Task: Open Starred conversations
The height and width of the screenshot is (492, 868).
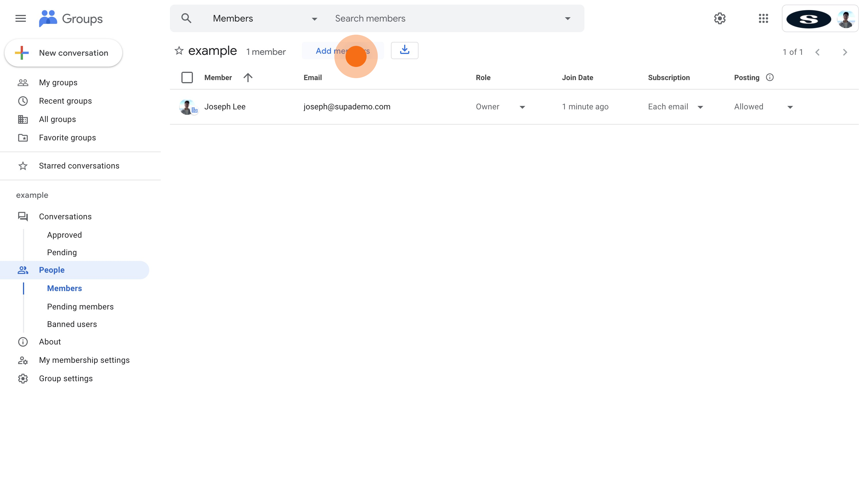Action: coord(79,166)
